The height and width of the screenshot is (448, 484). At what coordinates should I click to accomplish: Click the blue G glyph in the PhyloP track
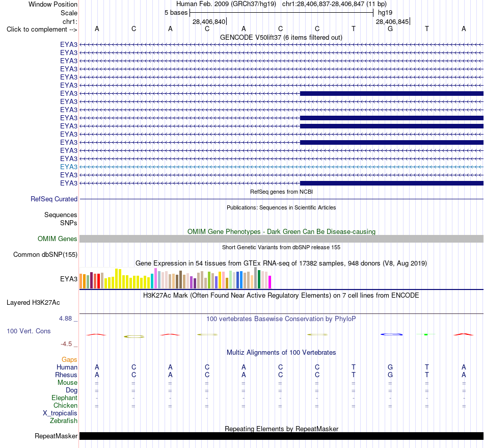coord(391,334)
